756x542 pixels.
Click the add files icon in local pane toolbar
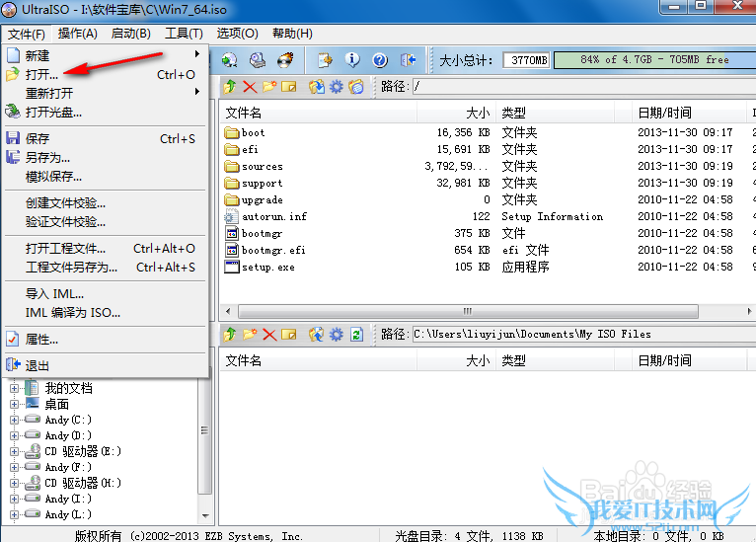316,334
